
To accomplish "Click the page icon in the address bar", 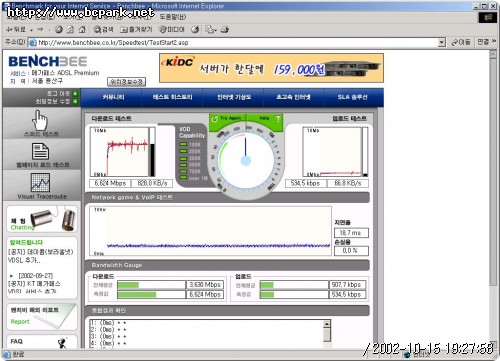I will [32, 43].
